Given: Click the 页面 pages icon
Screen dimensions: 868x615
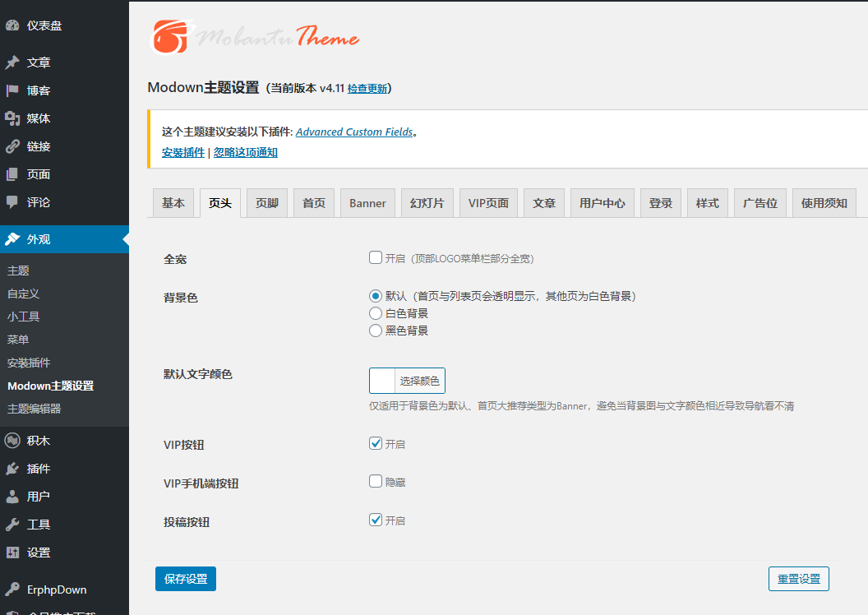Looking at the screenshot, I should point(12,174).
